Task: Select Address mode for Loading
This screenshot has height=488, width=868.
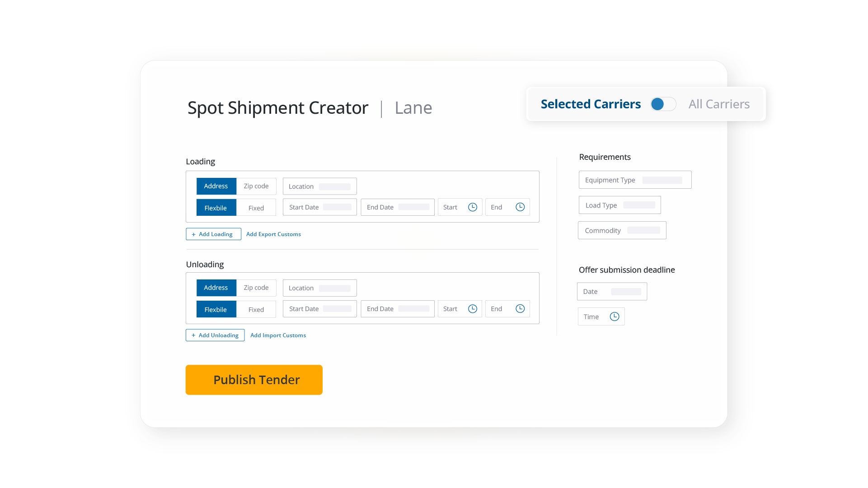Action: 216,186
